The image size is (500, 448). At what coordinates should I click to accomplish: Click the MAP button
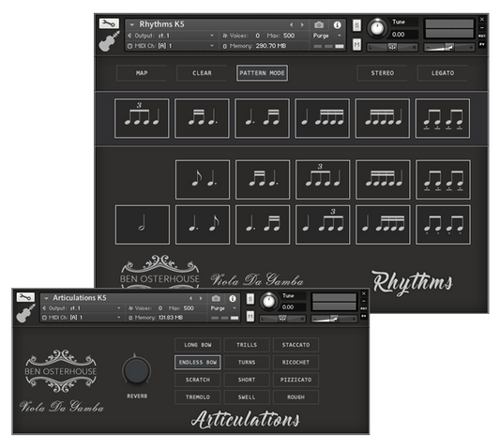[x=142, y=73]
